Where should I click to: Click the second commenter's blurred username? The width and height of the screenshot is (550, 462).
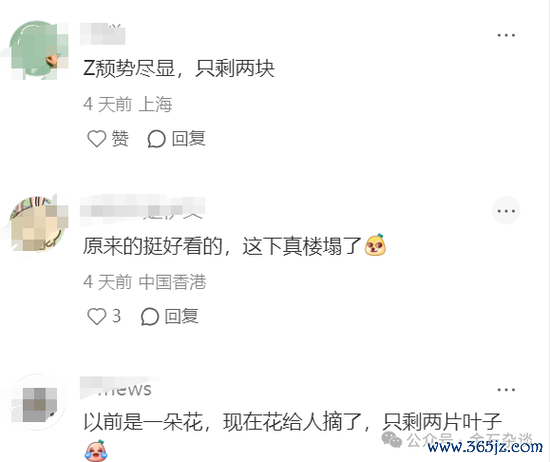142,209
